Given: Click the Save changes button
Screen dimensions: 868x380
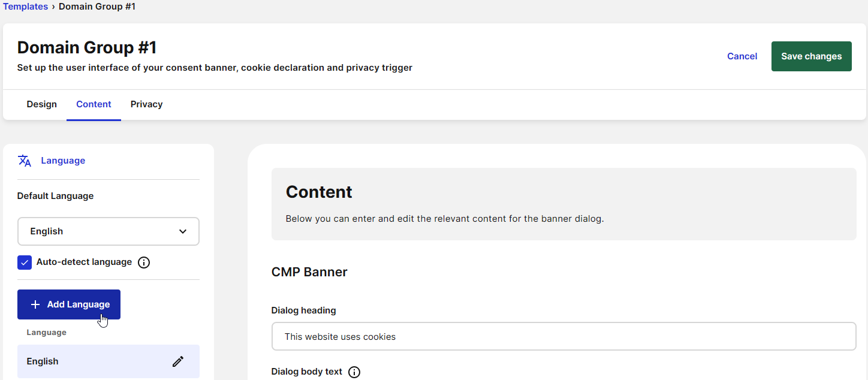Looking at the screenshot, I should (x=812, y=56).
